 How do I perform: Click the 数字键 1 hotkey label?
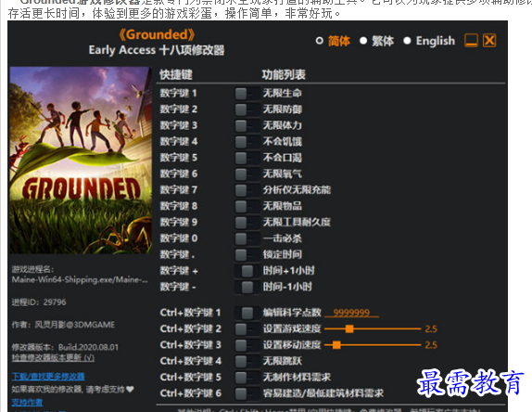[179, 94]
